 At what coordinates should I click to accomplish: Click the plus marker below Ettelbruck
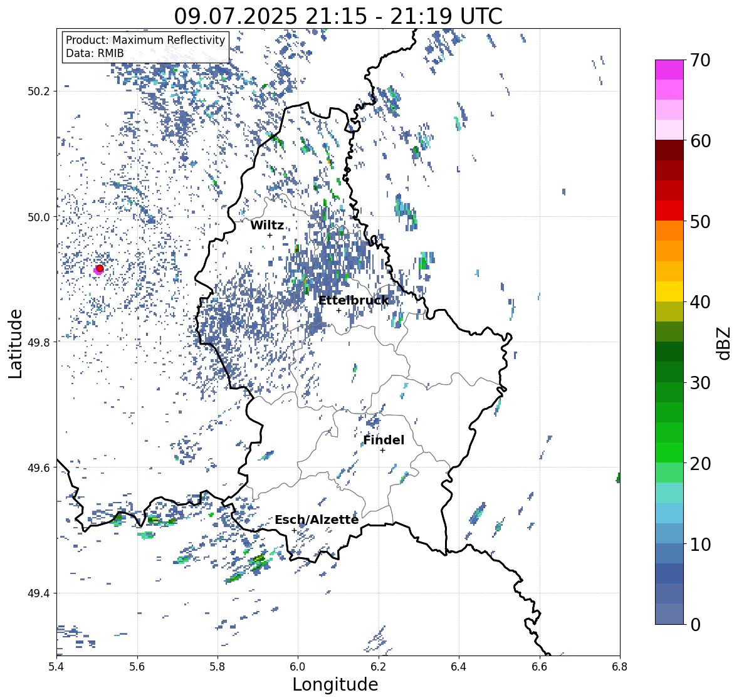pyautogui.click(x=338, y=310)
